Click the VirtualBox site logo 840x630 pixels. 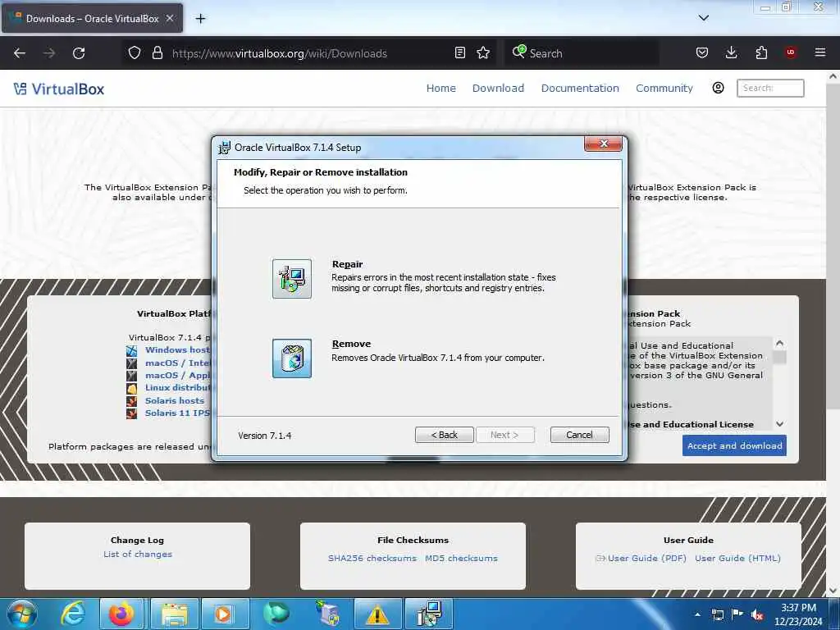(59, 89)
